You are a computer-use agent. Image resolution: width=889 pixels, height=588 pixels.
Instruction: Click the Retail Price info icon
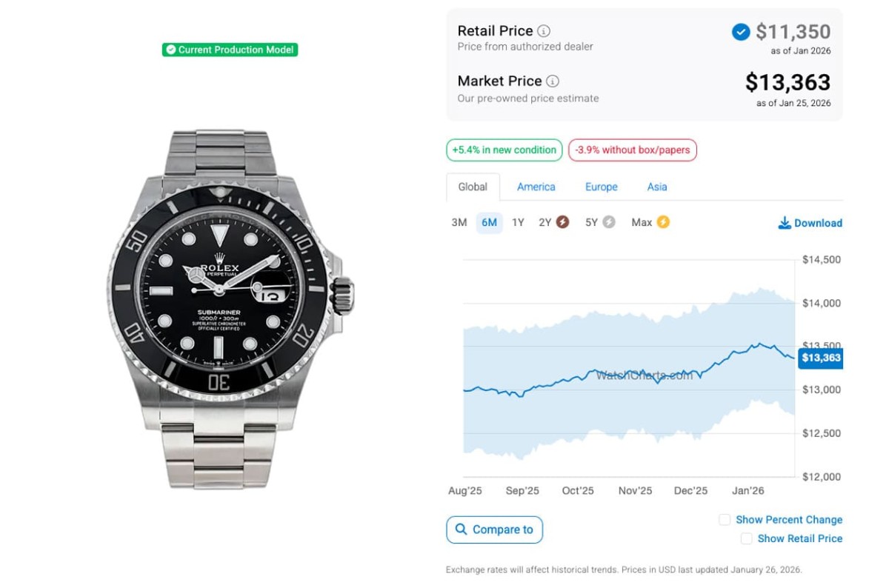point(544,31)
